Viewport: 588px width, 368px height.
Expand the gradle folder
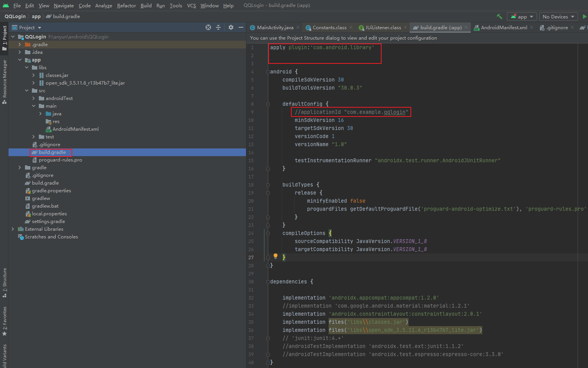click(x=20, y=167)
